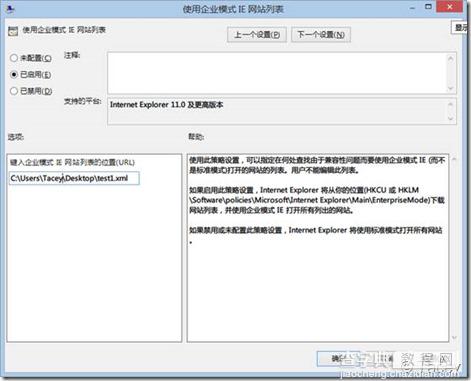Click the 确定 confirm button
Viewport: 471px width, 381px height.
tap(338, 359)
